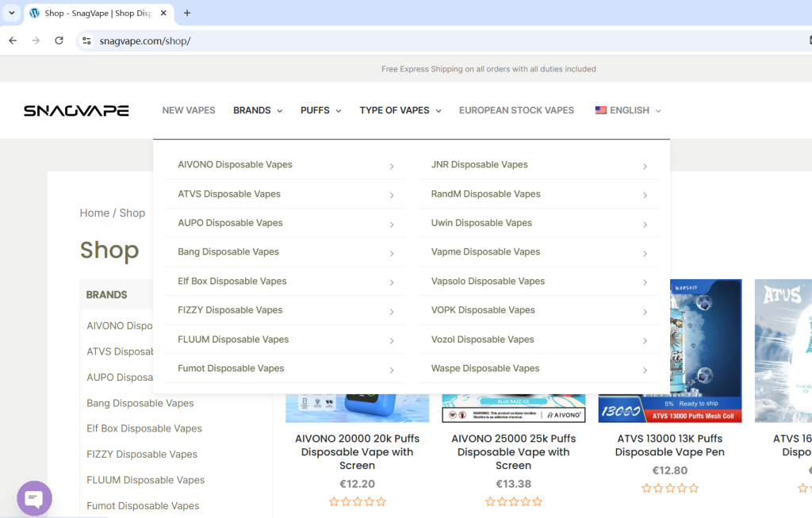Open a new browser tab with plus icon
812x518 pixels.
pyautogui.click(x=187, y=13)
